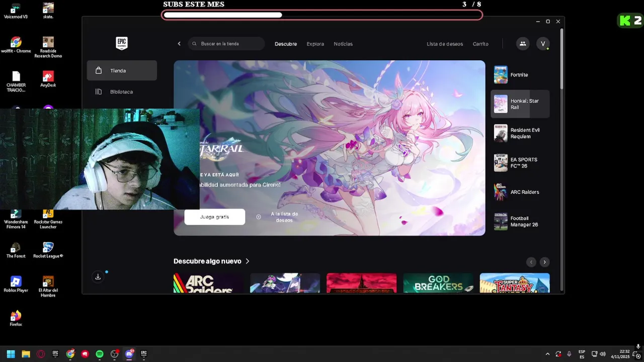Click the carousel previous arrow

point(531,262)
